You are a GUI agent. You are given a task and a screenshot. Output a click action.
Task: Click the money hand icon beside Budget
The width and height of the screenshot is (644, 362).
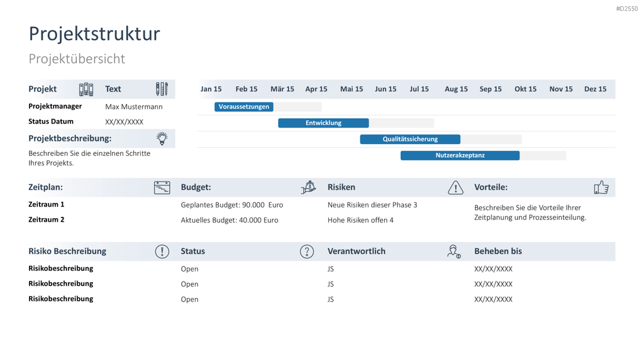tap(308, 187)
